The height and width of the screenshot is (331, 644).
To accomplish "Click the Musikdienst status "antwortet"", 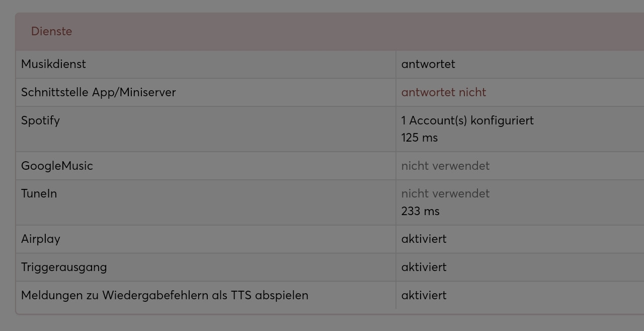I will click(x=428, y=64).
